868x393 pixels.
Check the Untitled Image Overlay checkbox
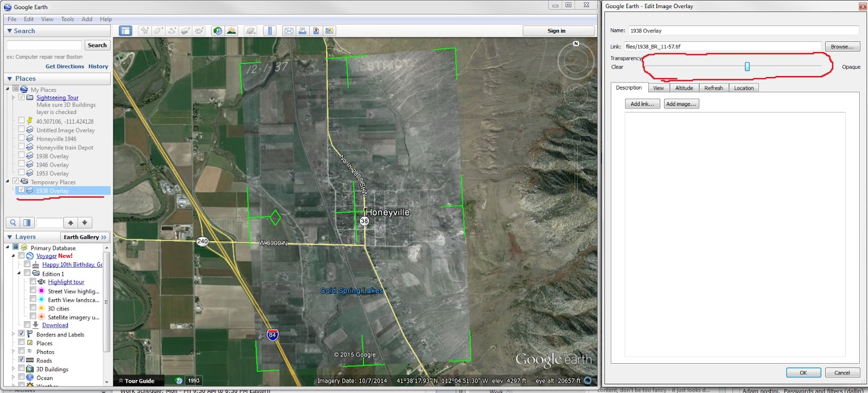pyautogui.click(x=21, y=129)
